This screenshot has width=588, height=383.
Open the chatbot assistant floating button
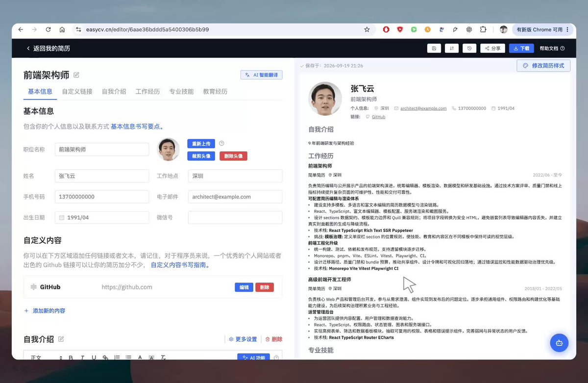[559, 343]
